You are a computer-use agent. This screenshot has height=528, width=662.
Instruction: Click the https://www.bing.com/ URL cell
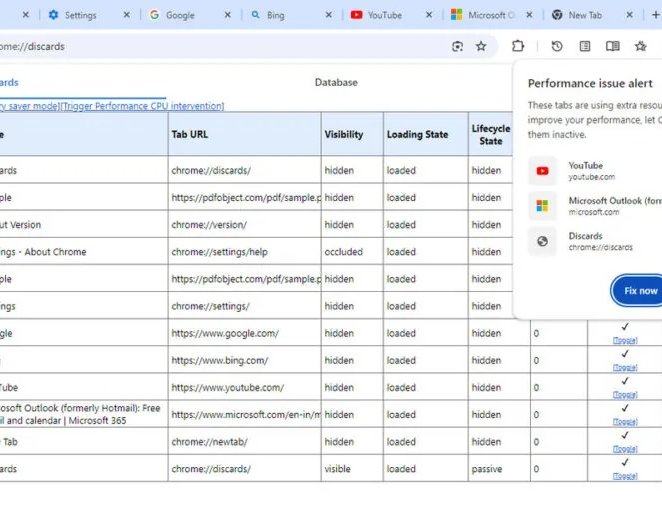click(x=244, y=360)
